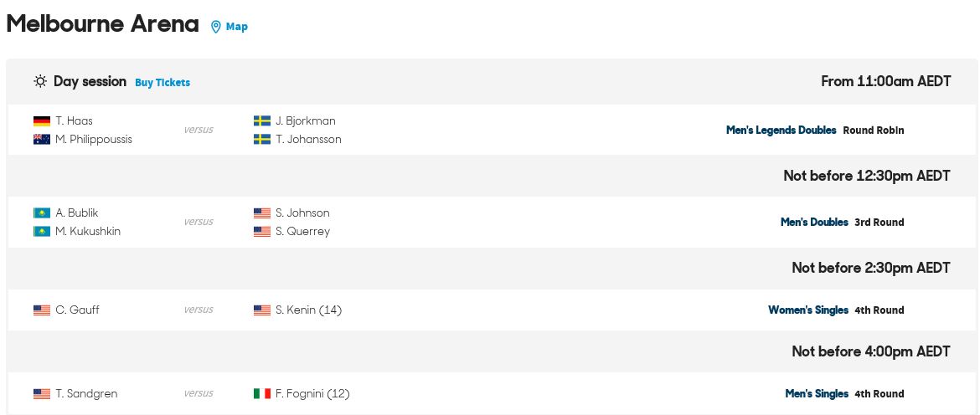Click the Kazakhstan flag beside A. Bublik
This screenshot has height=415, width=980.
pyautogui.click(x=42, y=213)
